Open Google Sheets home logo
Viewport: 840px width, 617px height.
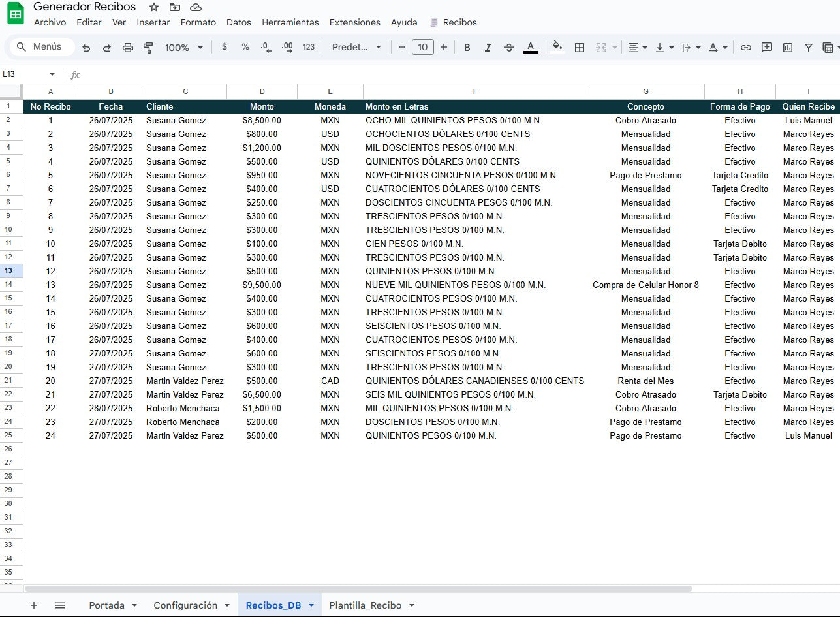[16, 12]
